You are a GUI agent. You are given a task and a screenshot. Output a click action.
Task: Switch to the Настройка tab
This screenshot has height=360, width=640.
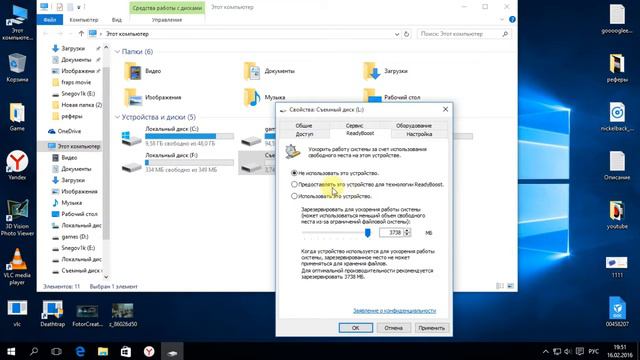click(x=419, y=134)
